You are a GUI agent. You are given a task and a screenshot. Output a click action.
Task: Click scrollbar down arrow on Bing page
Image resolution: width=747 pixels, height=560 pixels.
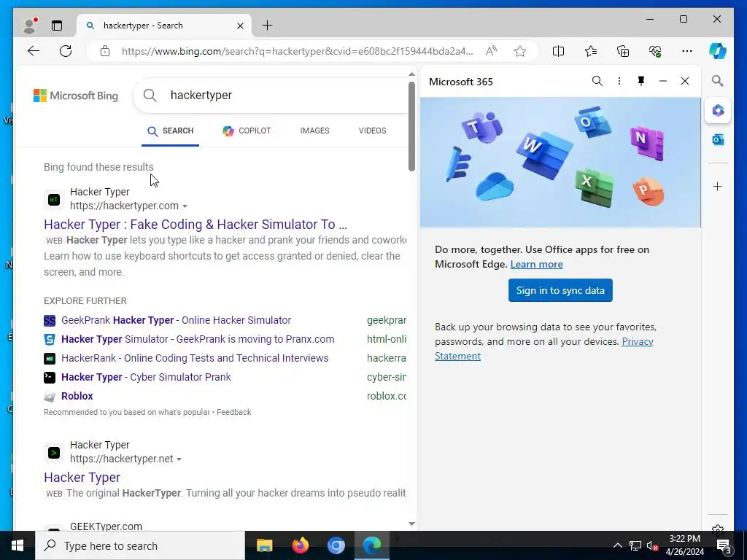pyautogui.click(x=411, y=524)
